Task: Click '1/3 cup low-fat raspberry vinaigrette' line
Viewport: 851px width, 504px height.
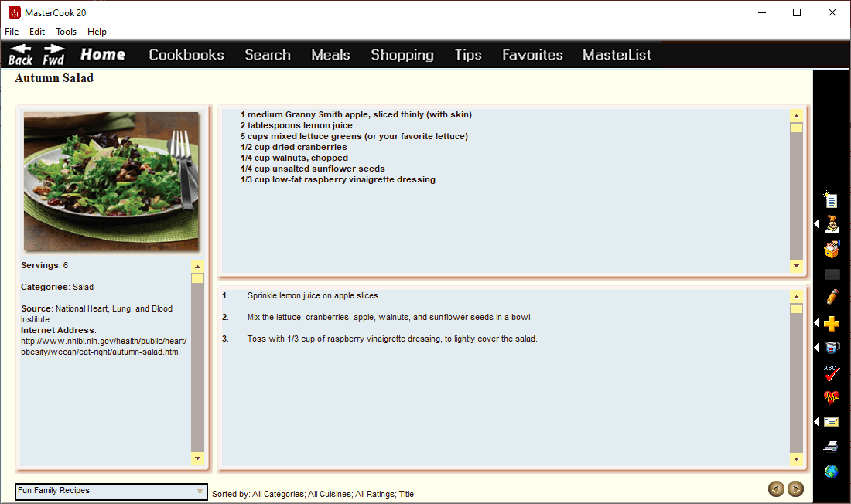Action: pos(337,179)
